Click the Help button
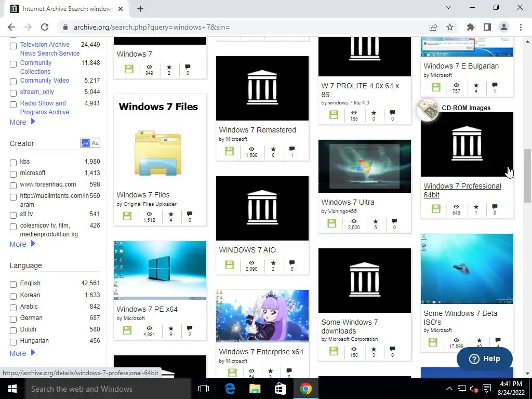The height and width of the screenshot is (399, 532). click(x=485, y=358)
